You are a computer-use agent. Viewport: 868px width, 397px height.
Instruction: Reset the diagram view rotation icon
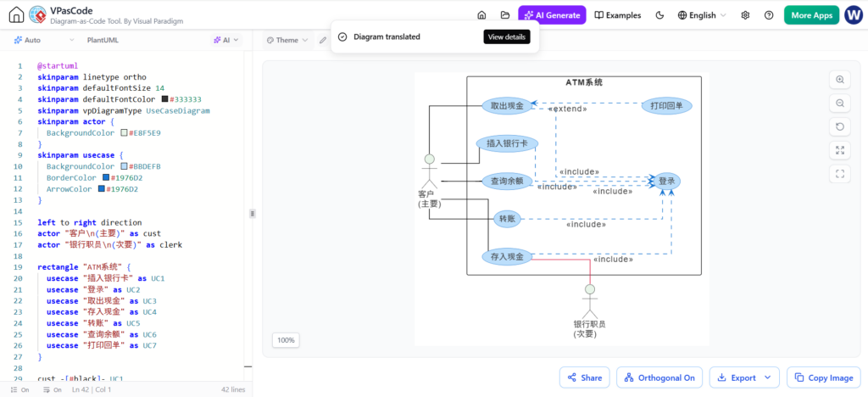click(x=840, y=126)
